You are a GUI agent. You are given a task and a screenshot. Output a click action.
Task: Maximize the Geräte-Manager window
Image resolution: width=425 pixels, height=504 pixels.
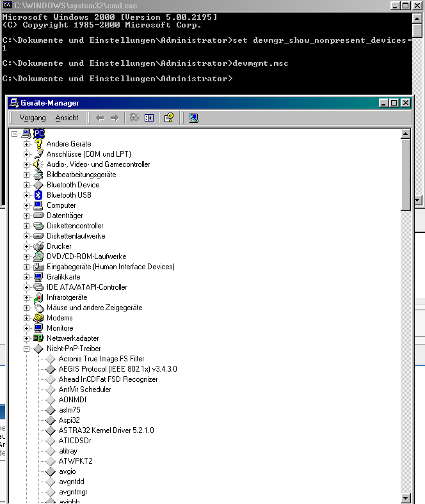tap(394, 103)
